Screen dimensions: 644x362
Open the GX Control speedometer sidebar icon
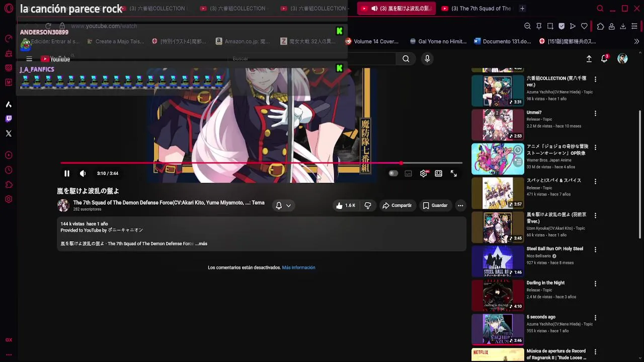[x=9, y=39]
